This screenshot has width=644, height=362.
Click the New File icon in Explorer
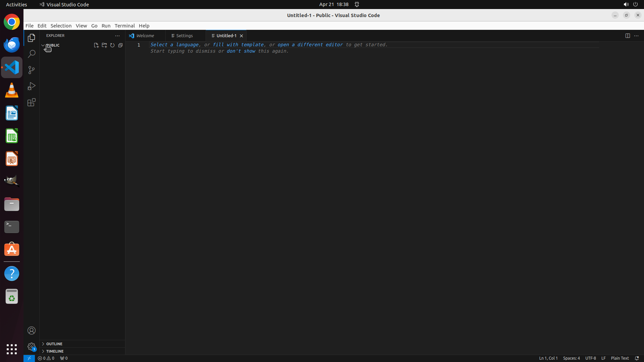point(96,45)
